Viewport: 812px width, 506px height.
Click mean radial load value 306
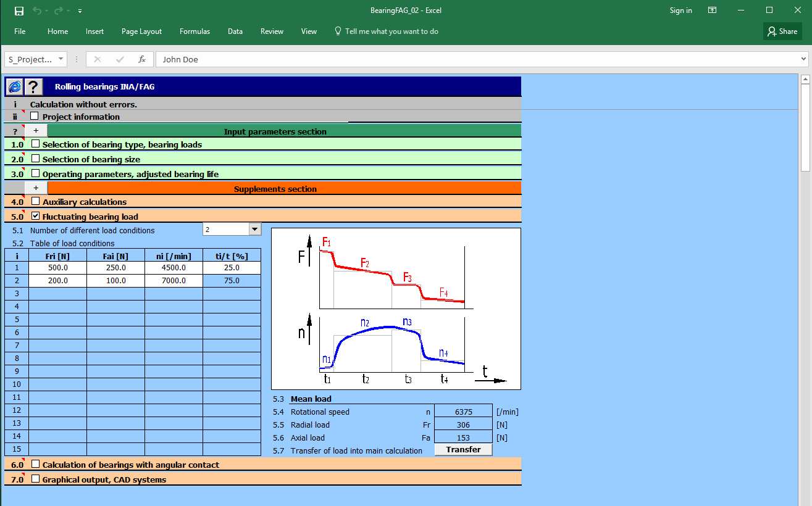pyautogui.click(x=463, y=425)
